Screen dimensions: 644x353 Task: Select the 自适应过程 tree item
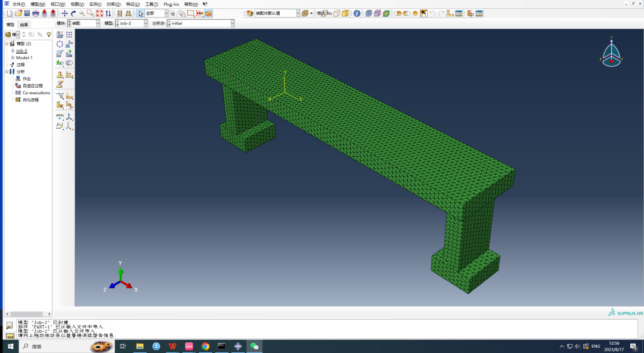coord(32,86)
